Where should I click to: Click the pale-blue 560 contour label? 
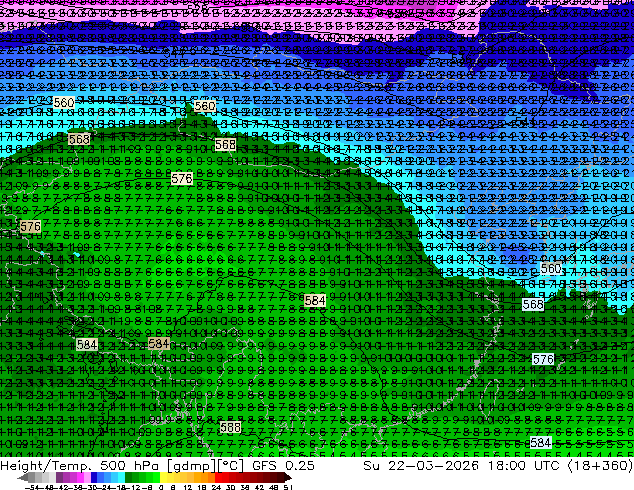[x=551, y=268]
